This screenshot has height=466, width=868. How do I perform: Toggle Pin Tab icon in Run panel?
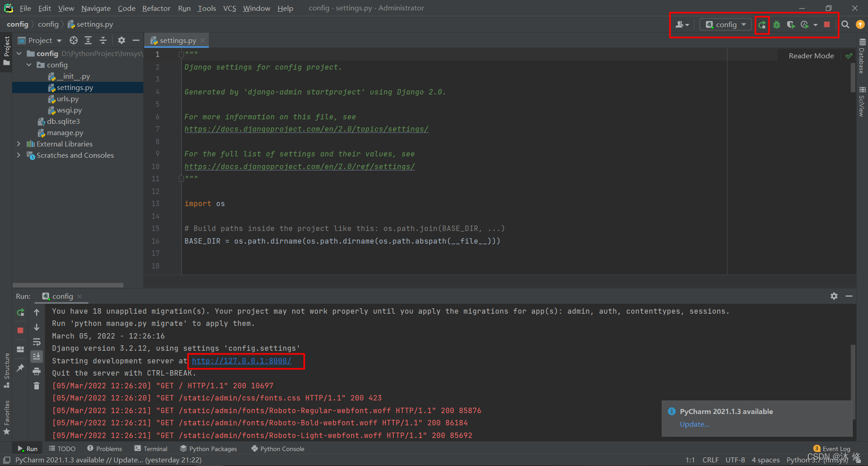click(x=20, y=368)
